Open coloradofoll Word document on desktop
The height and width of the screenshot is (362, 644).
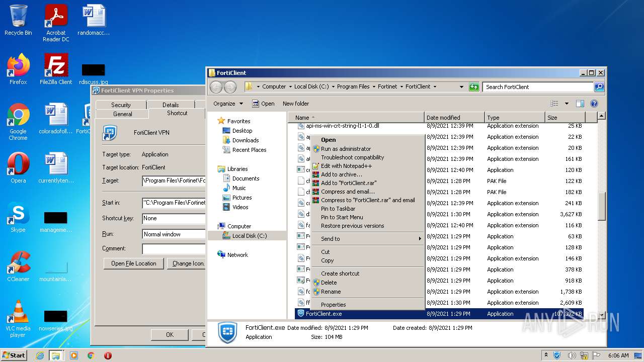(x=56, y=119)
